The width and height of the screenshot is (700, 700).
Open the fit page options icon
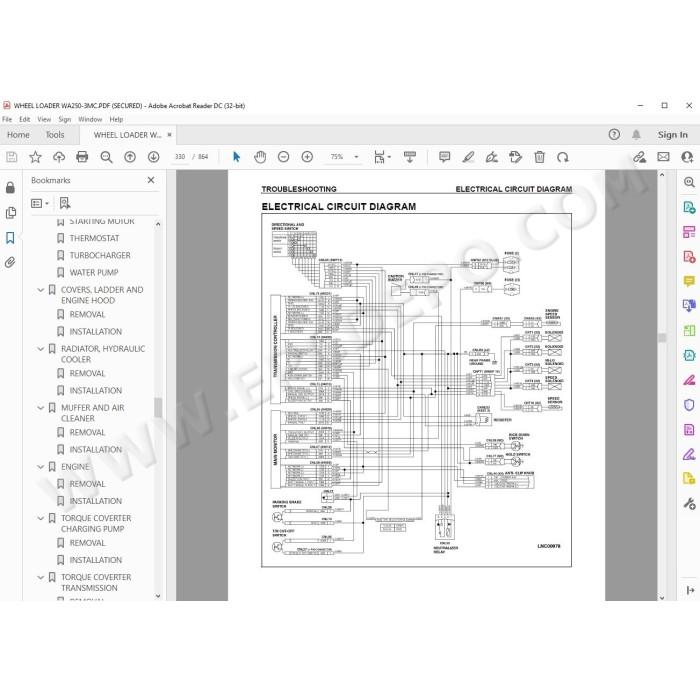point(382,157)
